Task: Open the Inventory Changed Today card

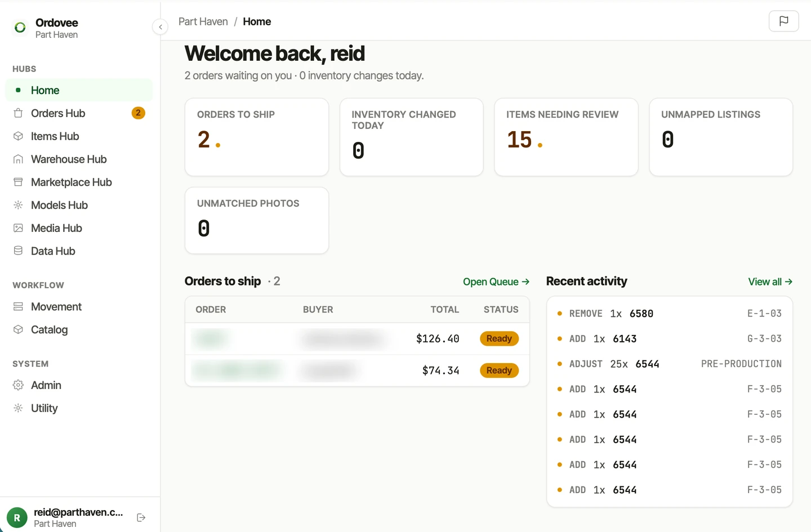Action: pos(412,137)
